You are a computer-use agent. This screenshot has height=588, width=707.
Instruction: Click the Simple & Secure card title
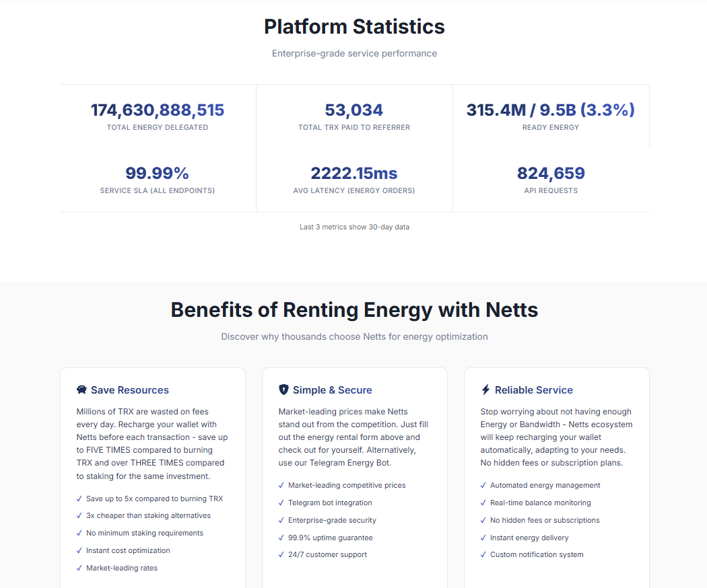pyautogui.click(x=332, y=390)
